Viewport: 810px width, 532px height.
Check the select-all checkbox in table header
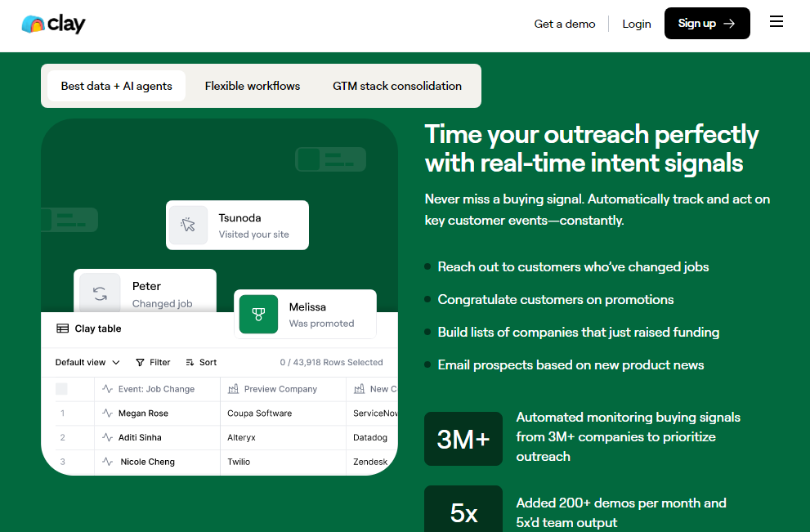pos(61,389)
